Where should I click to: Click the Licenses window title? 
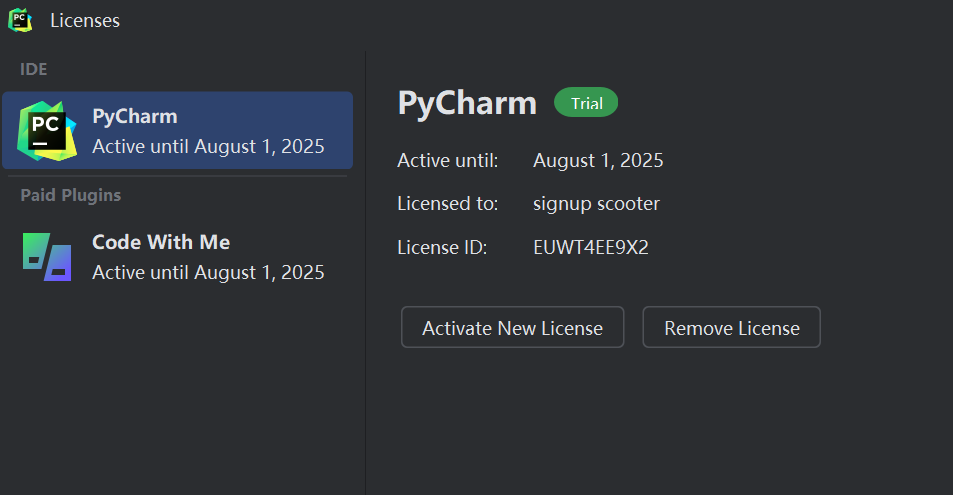coord(85,21)
